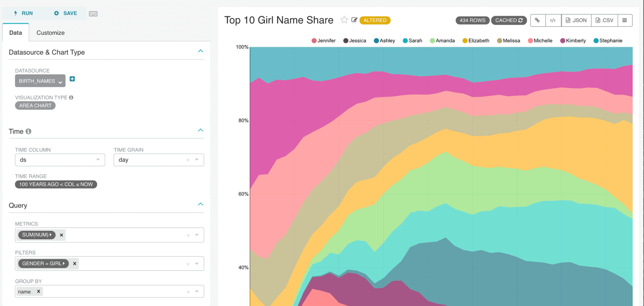Change the AREA CHART visualization type
The width and height of the screenshot is (644, 306).
tap(35, 106)
